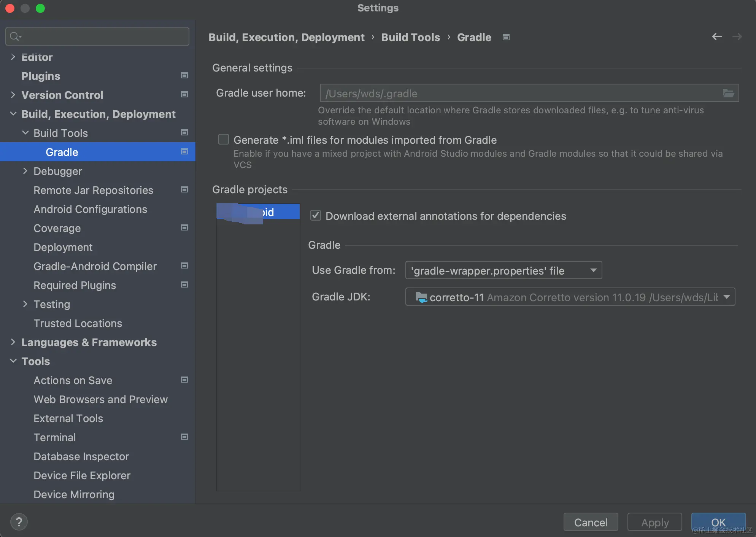756x537 pixels.
Task: Click the back navigation arrow
Action: (716, 37)
